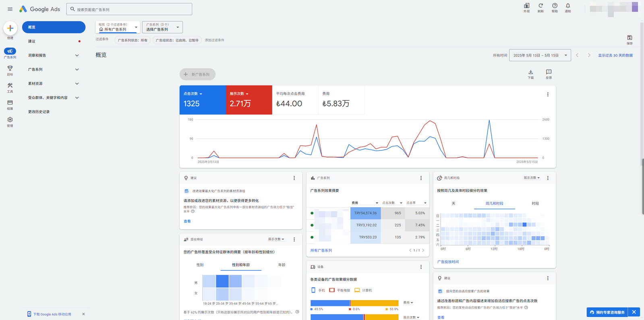644x320 pixels.
Task: Click the 所有广告系列 link
Action: click(321, 250)
